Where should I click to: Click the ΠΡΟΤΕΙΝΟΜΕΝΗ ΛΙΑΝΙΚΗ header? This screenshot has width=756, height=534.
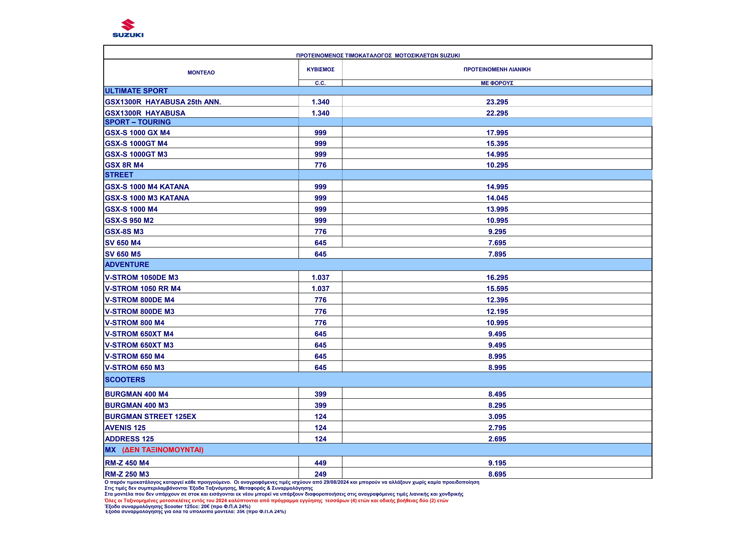pos(497,69)
